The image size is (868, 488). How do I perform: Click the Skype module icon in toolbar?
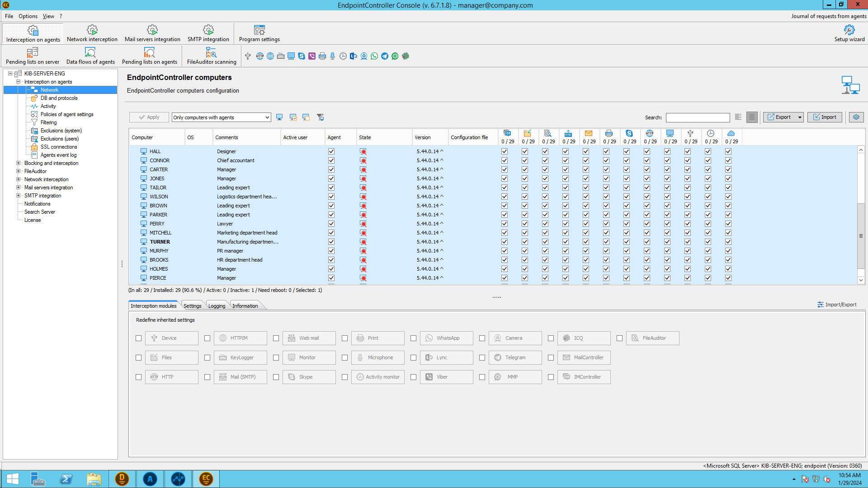(302, 56)
